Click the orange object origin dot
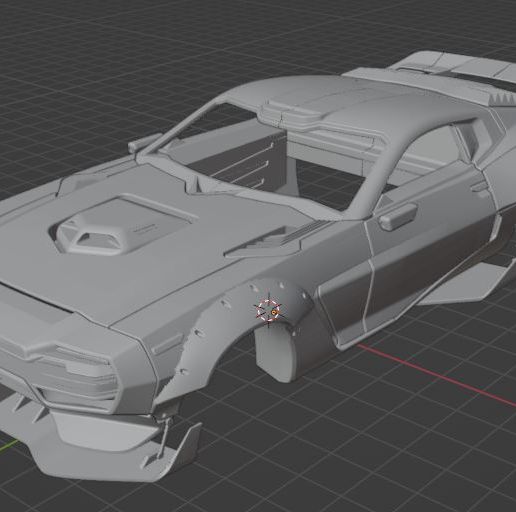 click(274, 312)
